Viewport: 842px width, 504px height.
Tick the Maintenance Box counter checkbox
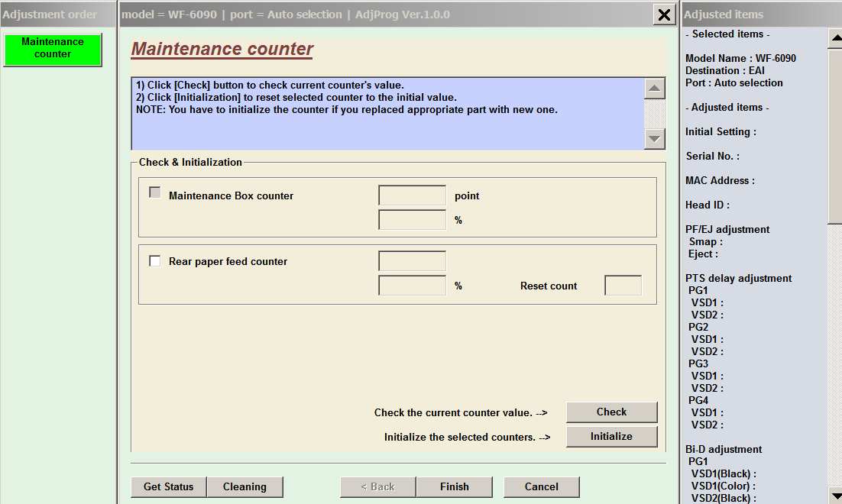click(x=154, y=192)
